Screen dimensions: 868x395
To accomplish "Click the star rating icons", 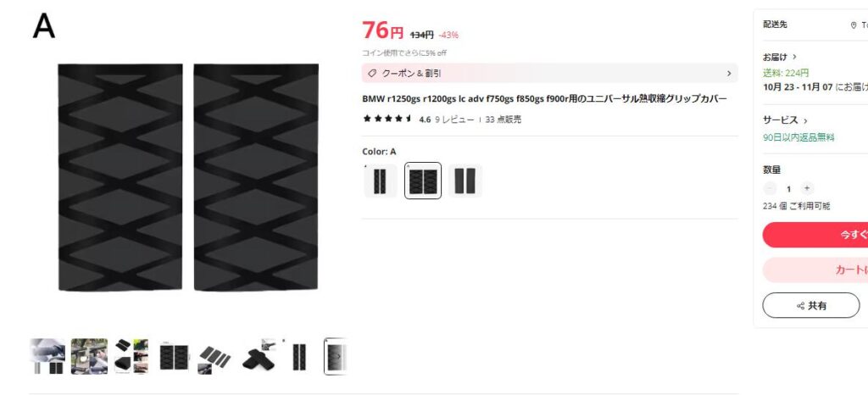I will (x=387, y=119).
